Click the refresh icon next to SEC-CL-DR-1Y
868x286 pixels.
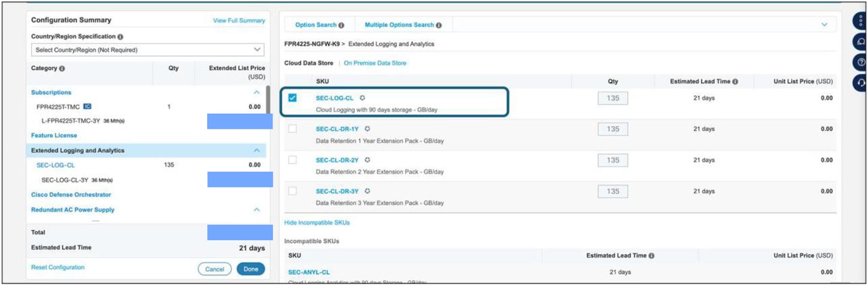368,129
